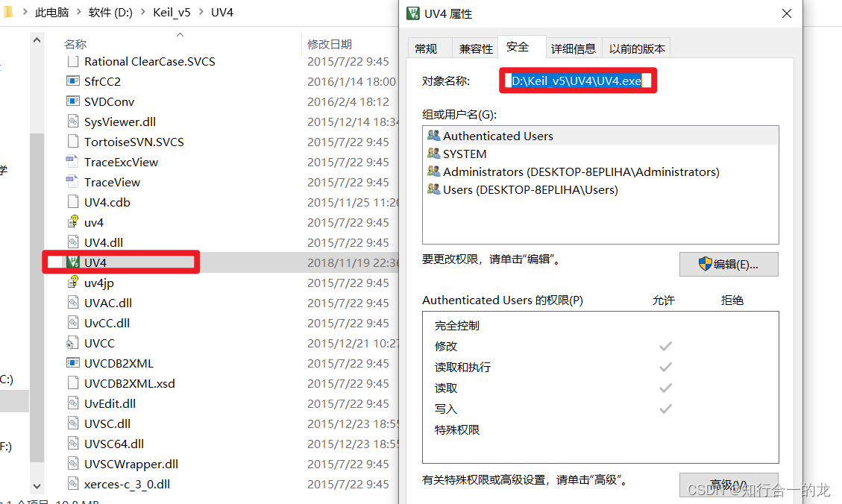
Task: Click the uv4 help file icon
Action: pyautogui.click(x=73, y=222)
